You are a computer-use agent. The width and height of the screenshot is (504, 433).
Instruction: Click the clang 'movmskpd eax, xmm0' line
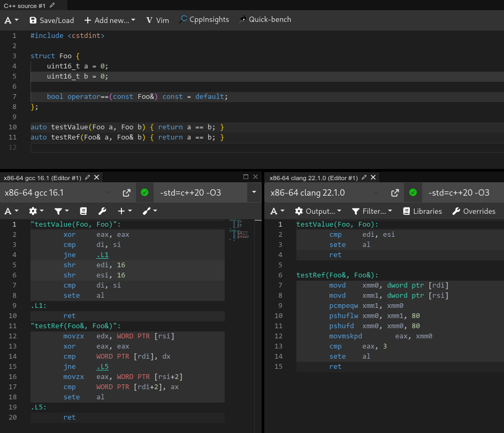pyautogui.click(x=380, y=336)
